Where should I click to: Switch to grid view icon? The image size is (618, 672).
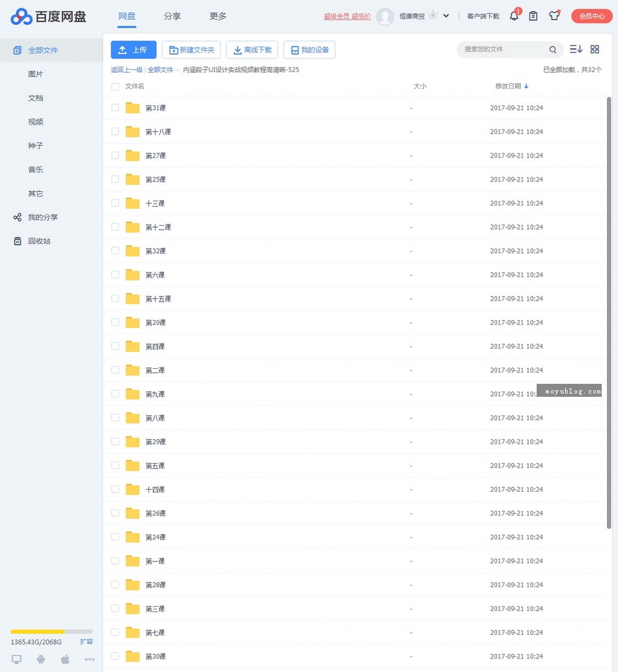595,49
